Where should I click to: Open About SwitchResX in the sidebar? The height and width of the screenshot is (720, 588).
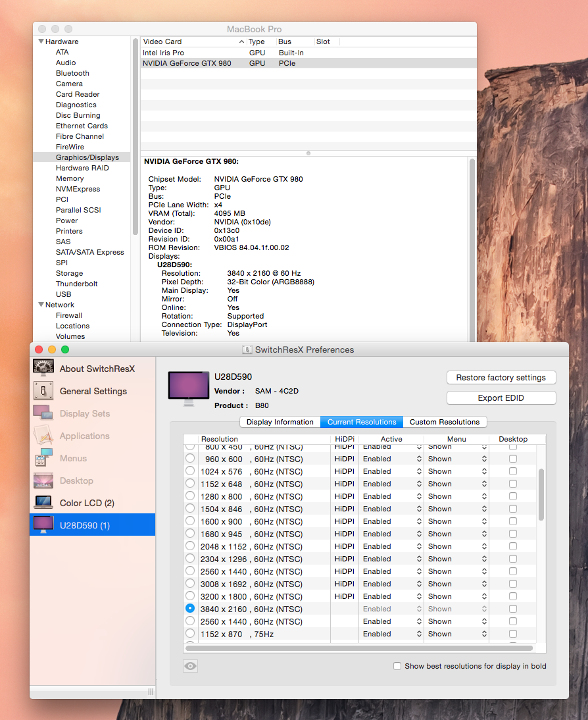pos(92,369)
